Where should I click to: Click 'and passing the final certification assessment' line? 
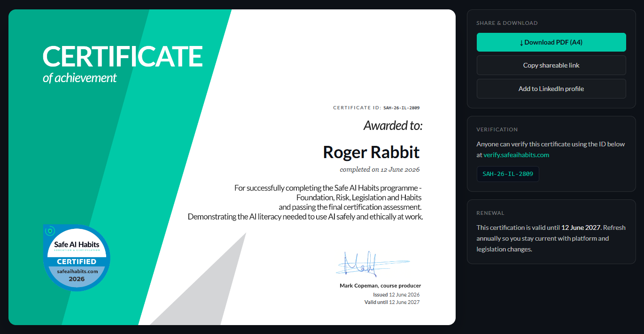[350, 207]
